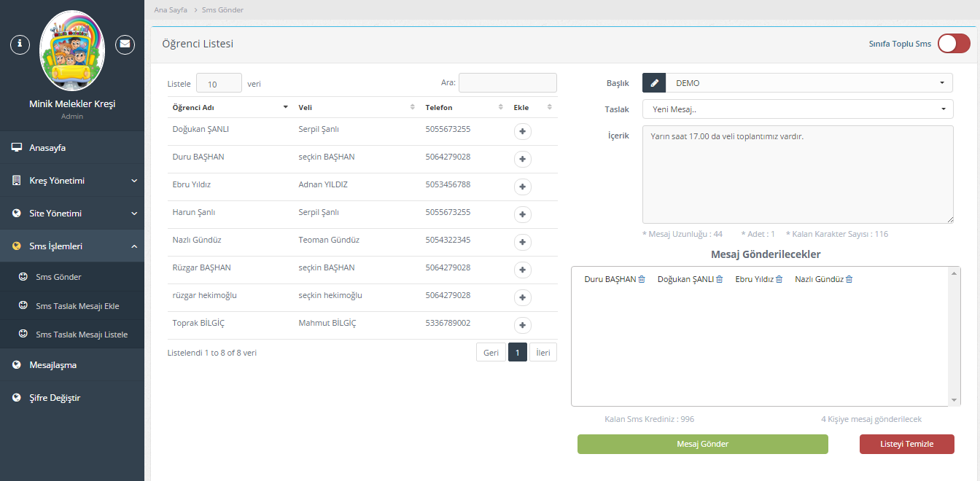Viewport: 980px width, 481px height.
Task: Add Doğukan ŞANLI with the plus icon
Action: click(523, 132)
